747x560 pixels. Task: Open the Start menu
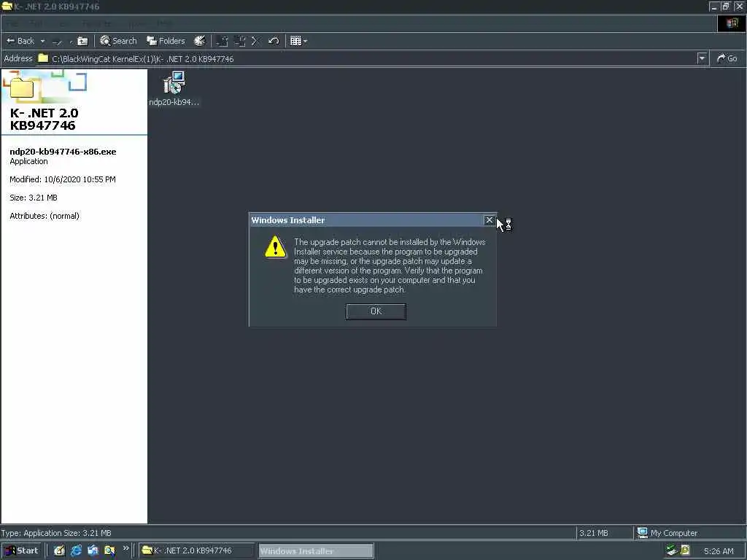coord(22,551)
